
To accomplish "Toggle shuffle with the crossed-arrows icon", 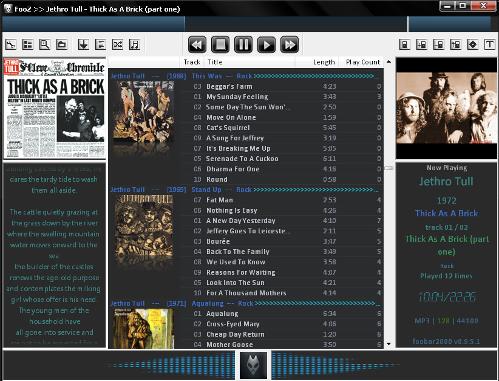I will tap(117, 44).
